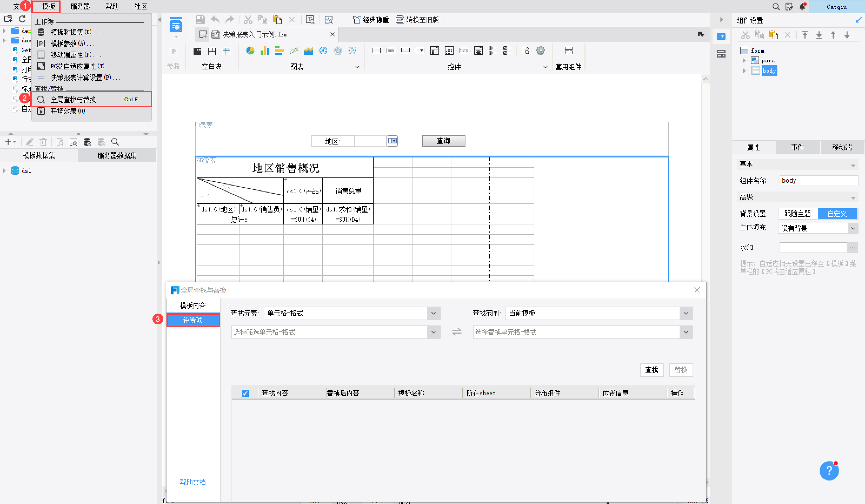865x504 pixels.
Task: Click the 查找 button in the dialog
Action: 651,370
